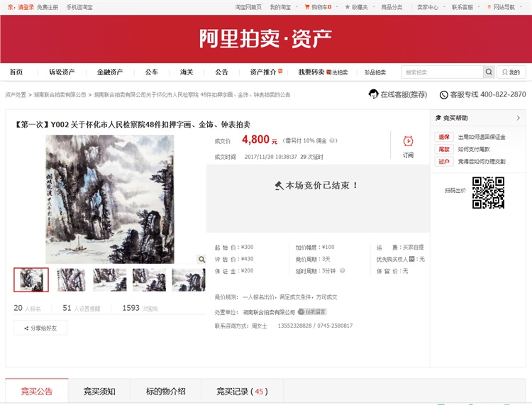Open the 珍品拍卖 nav item
This screenshot has width=532, height=405.
[375, 72]
